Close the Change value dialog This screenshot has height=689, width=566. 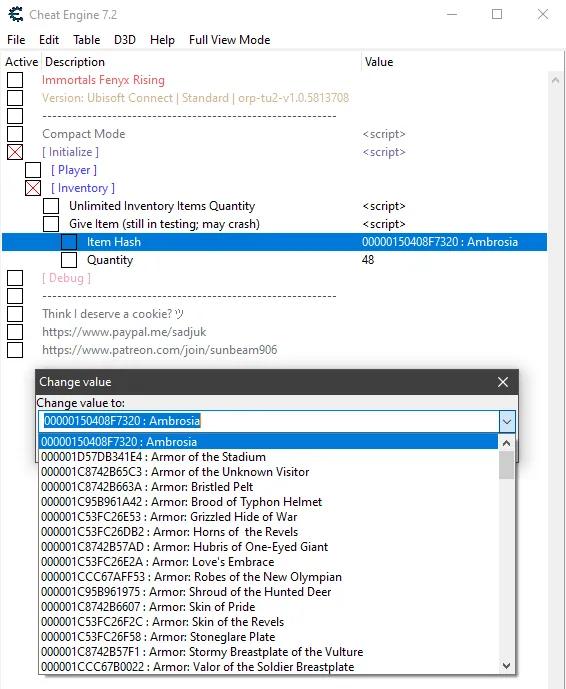click(503, 382)
